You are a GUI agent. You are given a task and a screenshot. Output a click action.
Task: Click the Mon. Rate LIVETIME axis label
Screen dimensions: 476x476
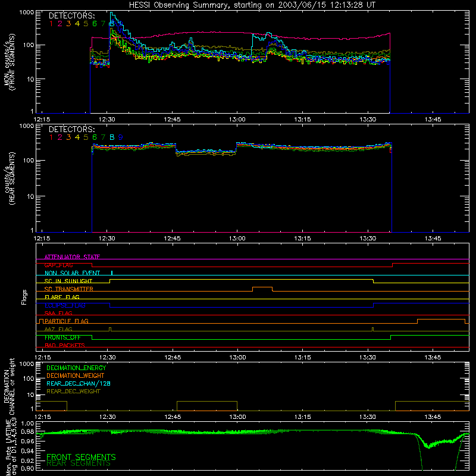11,448
